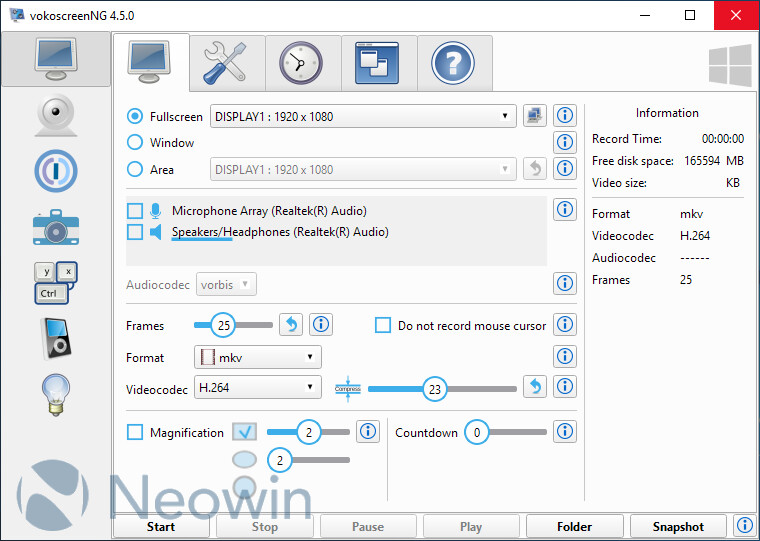This screenshot has width=760, height=541.
Task: Adjust the upper Magnification slider
Action: (308, 432)
